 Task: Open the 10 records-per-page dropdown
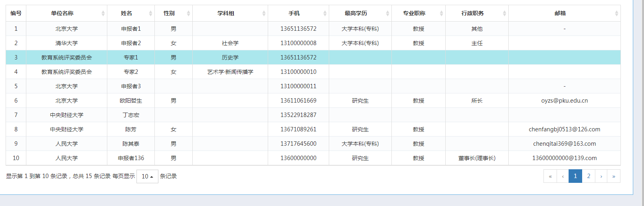pos(147,176)
